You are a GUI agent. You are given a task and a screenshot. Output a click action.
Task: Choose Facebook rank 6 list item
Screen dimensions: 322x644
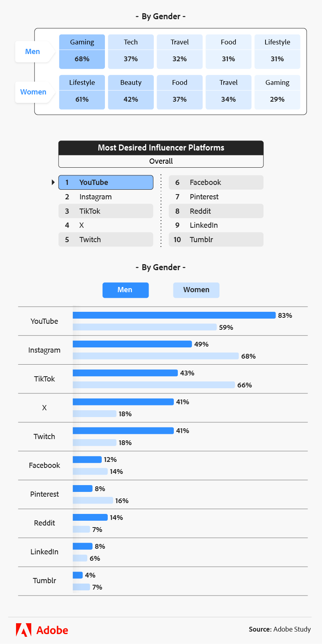(x=216, y=183)
